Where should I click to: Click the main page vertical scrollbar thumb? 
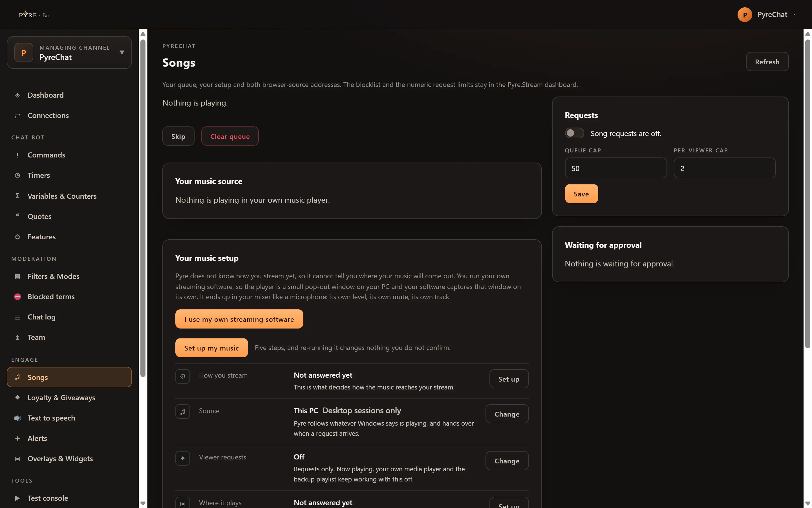(808, 194)
